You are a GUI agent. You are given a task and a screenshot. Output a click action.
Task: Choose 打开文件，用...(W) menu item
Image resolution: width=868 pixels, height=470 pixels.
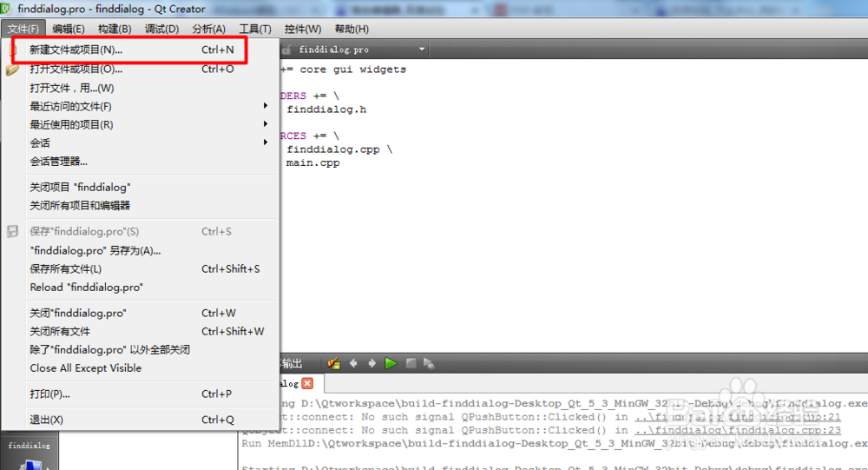pos(140,88)
